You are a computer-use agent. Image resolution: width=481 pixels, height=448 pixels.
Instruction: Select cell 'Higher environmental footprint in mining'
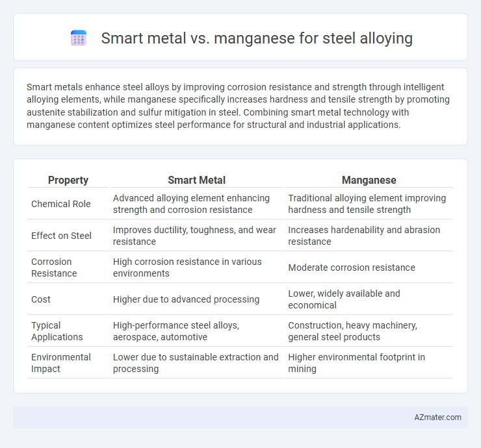pyautogui.click(x=369, y=363)
